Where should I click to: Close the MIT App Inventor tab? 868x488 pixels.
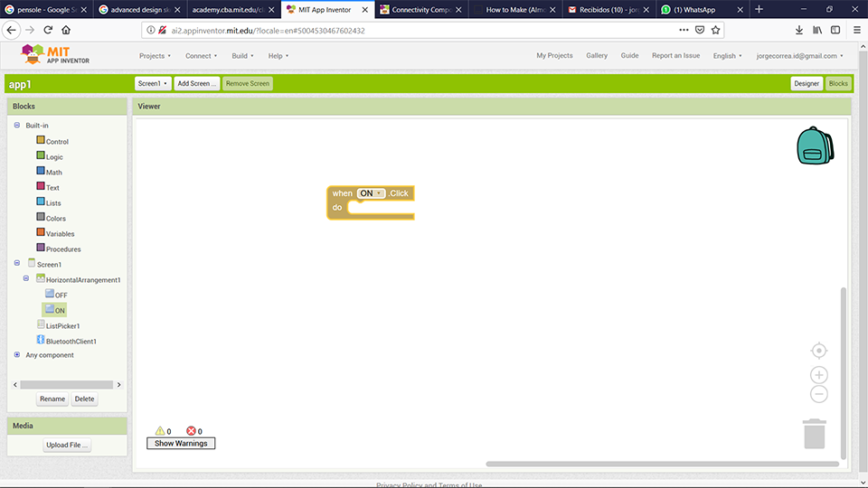(364, 9)
